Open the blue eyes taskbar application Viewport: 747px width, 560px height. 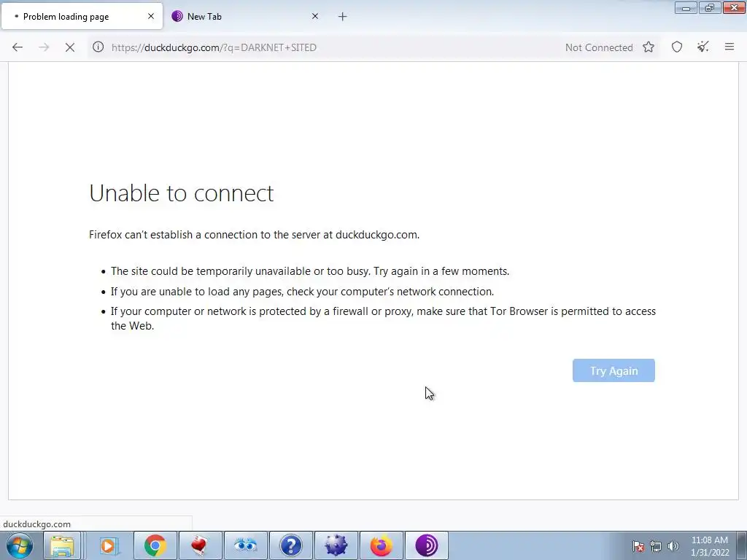[x=245, y=545]
